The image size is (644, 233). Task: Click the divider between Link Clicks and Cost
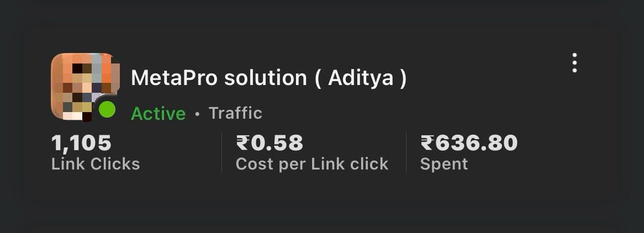222,153
